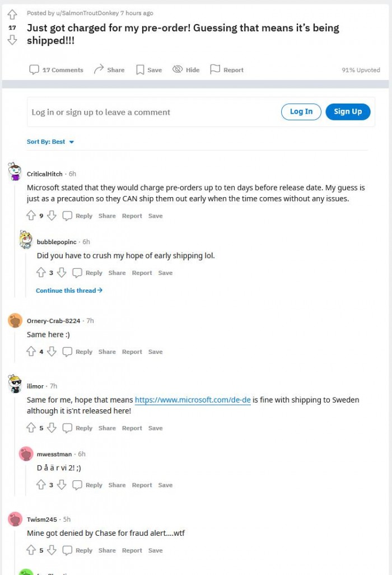Image resolution: width=392 pixels, height=575 pixels.
Task: Upvote CriticalHitch's comment
Action: 31,216
